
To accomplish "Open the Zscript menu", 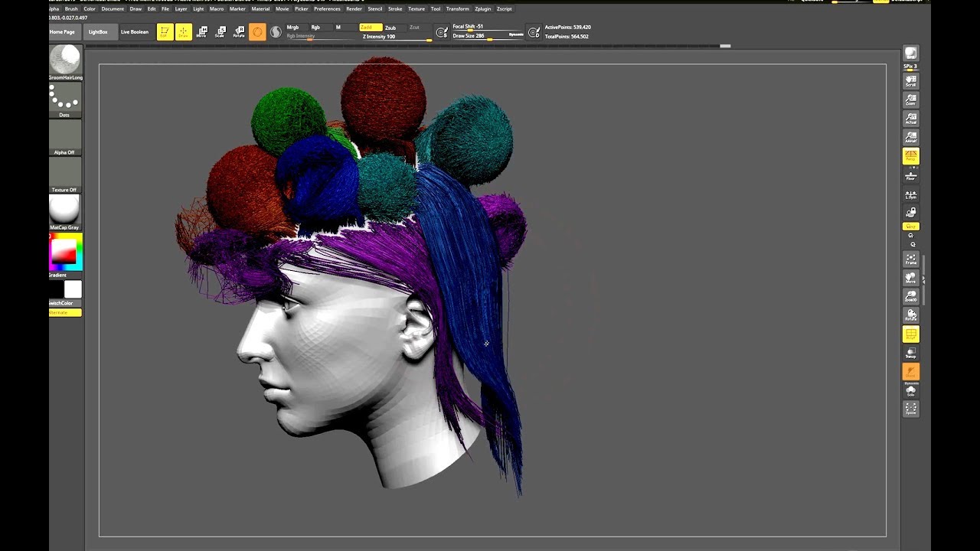I will point(504,9).
